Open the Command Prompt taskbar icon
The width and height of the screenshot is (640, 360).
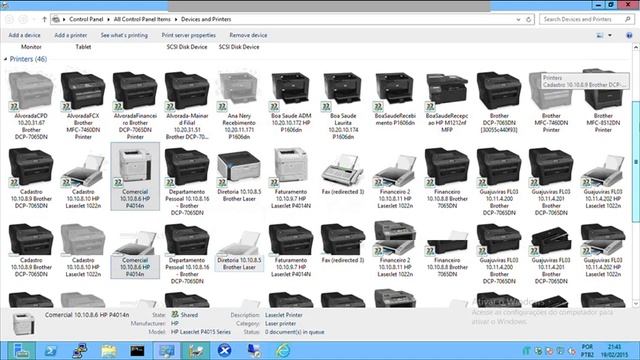pos(137,351)
